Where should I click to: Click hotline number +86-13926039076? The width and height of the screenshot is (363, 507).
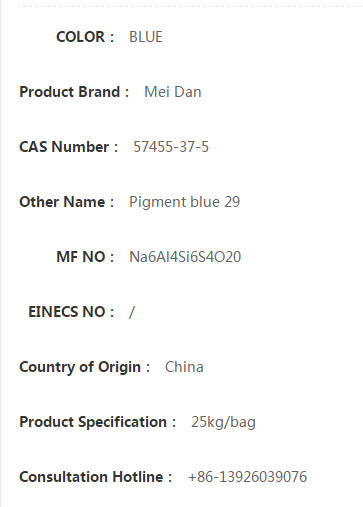(247, 477)
